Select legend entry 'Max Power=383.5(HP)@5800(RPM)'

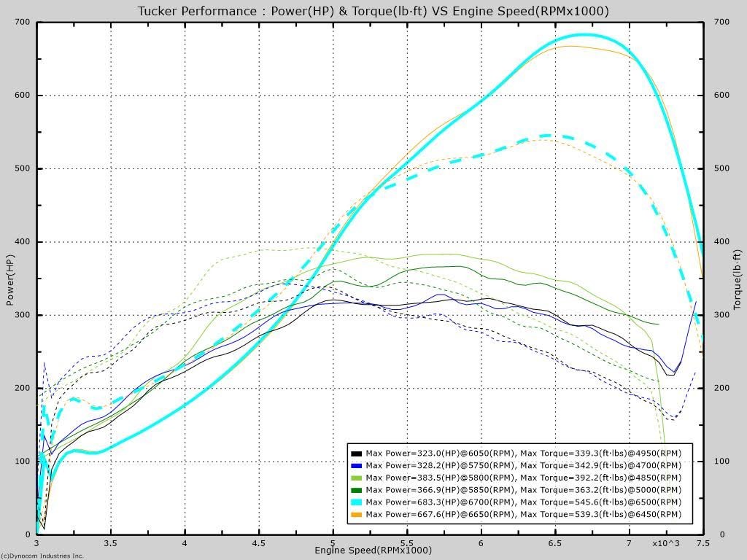(x=440, y=478)
